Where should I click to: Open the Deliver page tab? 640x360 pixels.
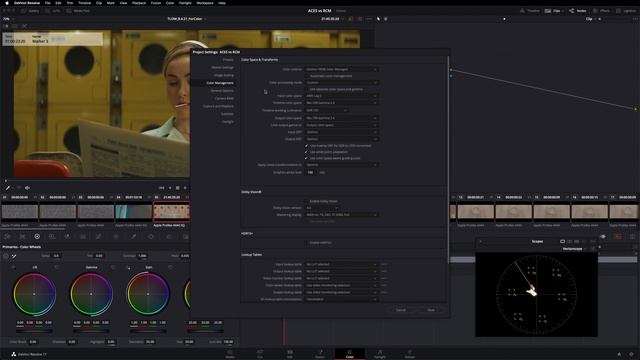[410, 353]
